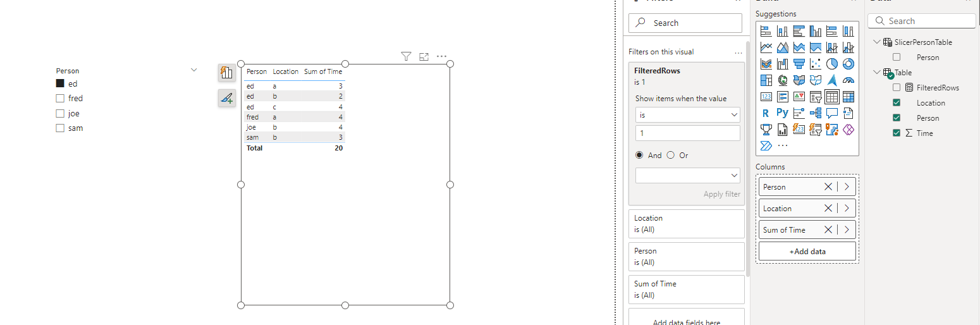The height and width of the screenshot is (325, 980).
Task: Uncheck ed in the Person slicer
Action: tap(60, 83)
